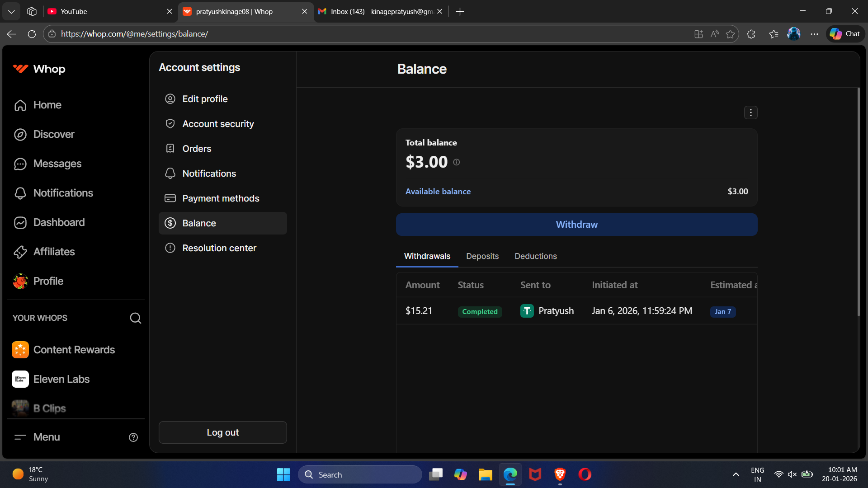Screen dimensions: 868x488
Task: Click the Withdraw button
Action: [x=576, y=225]
